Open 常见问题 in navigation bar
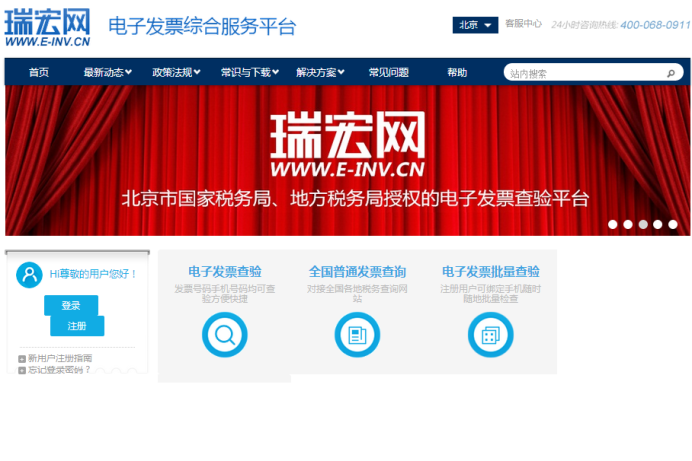Screen dimensions: 692x461 coord(388,72)
